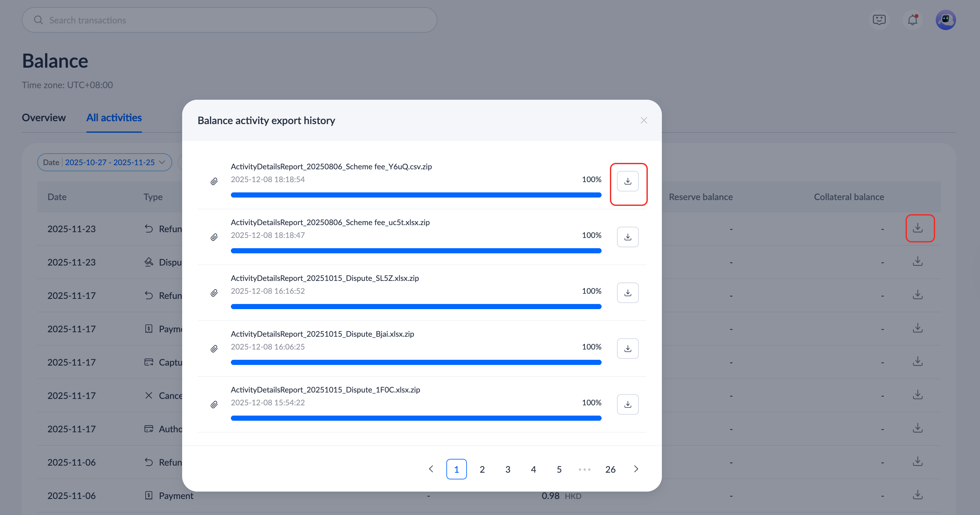Open the notifications bell
The width and height of the screenshot is (980, 515).
click(912, 20)
